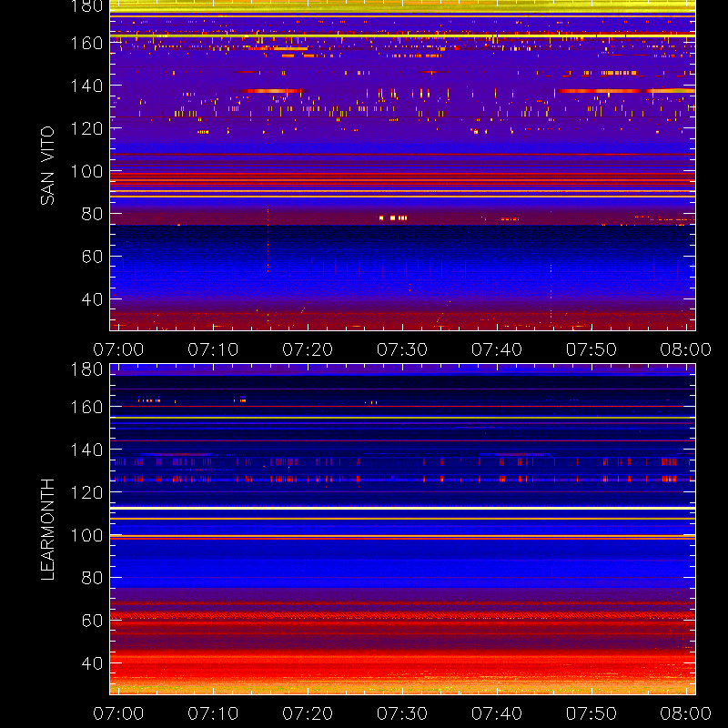Click 07:00 time label below San Vito plot
728x728 pixels.
click(118, 349)
